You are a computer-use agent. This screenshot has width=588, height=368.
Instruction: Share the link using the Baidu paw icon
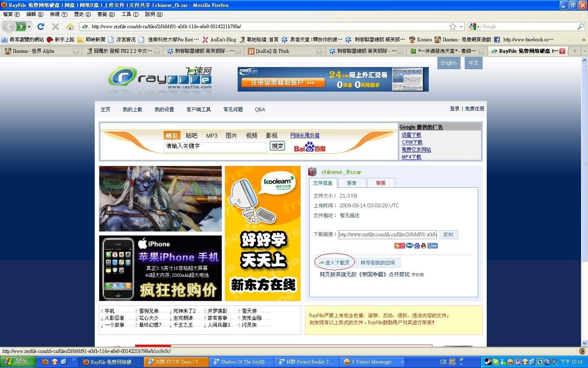click(417, 246)
